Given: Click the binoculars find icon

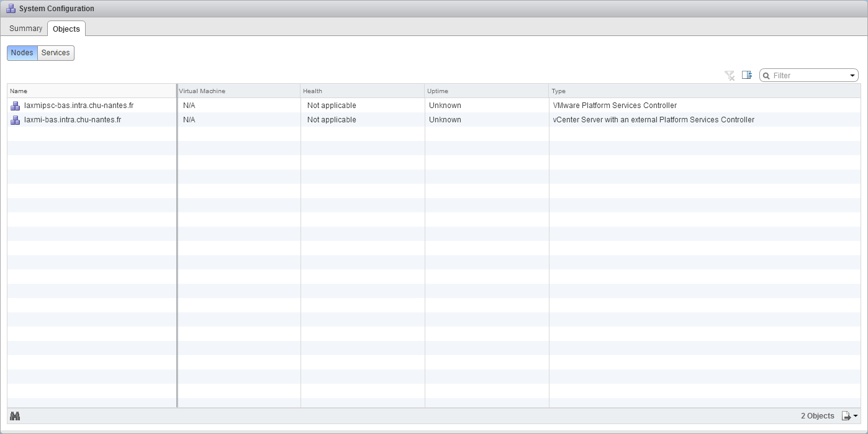Looking at the screenshot, I should 15,416.
